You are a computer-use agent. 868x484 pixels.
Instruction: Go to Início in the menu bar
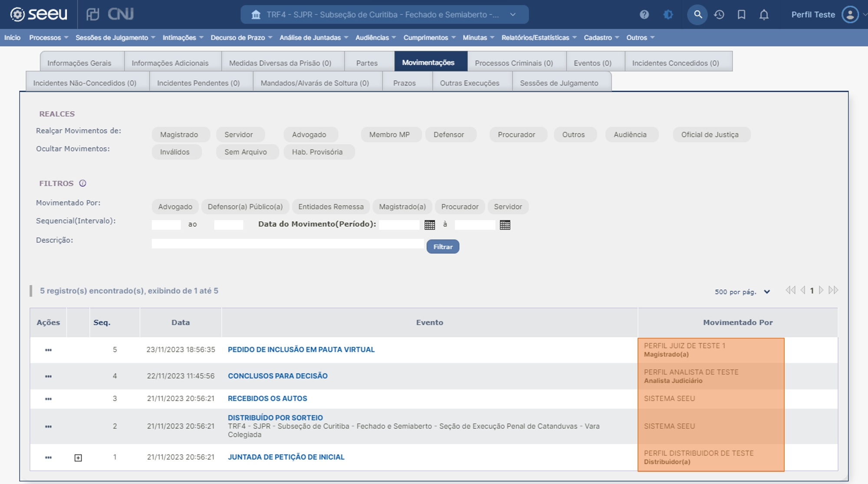(x=12, y=38)
